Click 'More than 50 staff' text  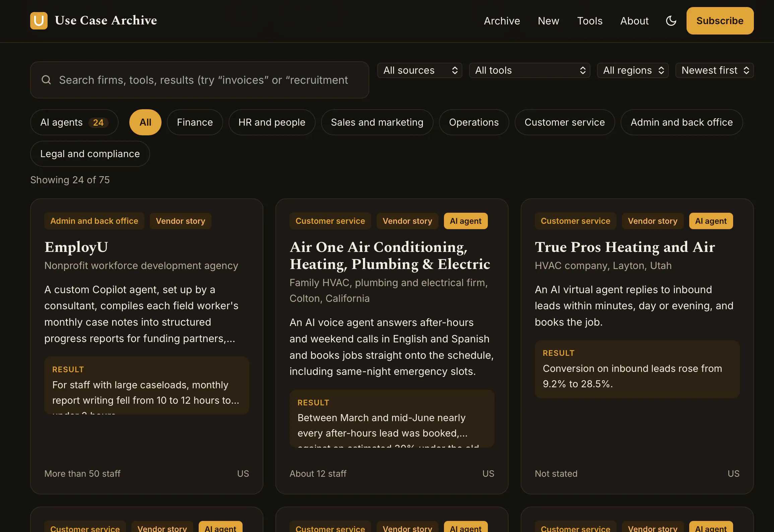(x=82, y=473)
